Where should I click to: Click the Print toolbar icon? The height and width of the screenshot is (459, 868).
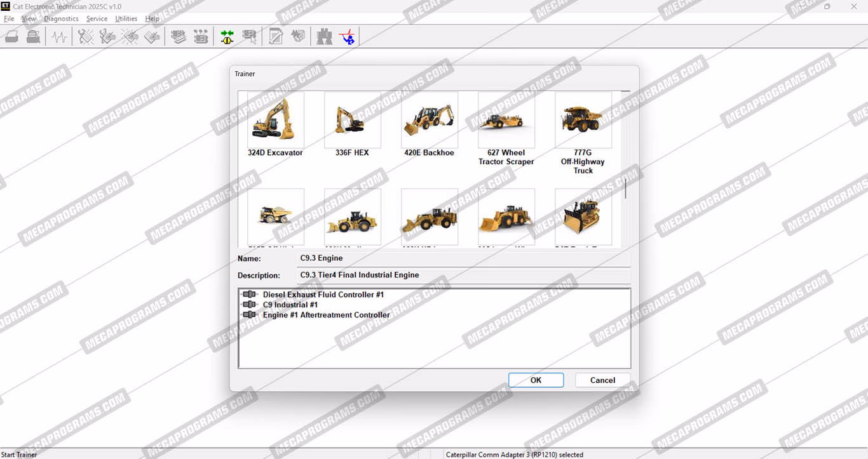pos(11,37)
